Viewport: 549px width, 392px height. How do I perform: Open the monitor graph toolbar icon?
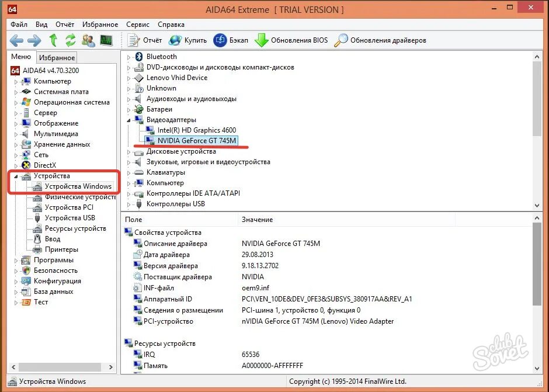coord(106,40)
